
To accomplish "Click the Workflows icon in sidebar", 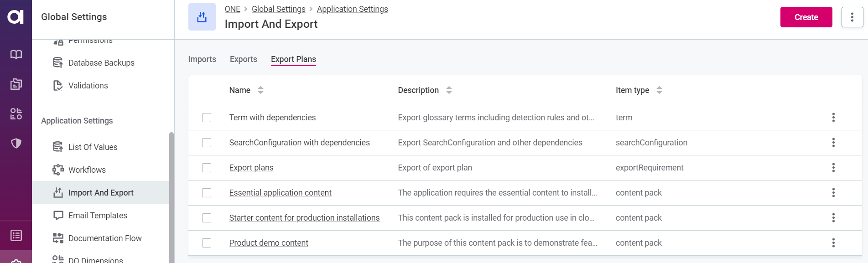I will (58, 170).
